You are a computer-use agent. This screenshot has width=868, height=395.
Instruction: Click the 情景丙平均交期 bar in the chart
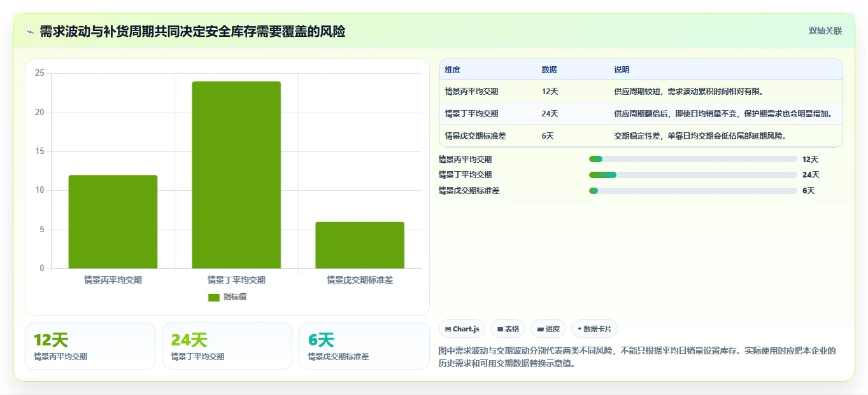(x=113, y=221)
